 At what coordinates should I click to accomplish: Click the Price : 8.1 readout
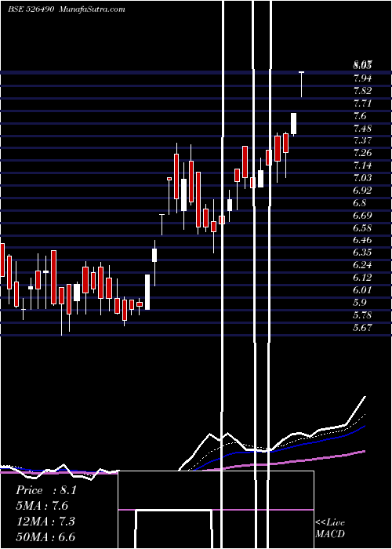click(x=45, y=490)
